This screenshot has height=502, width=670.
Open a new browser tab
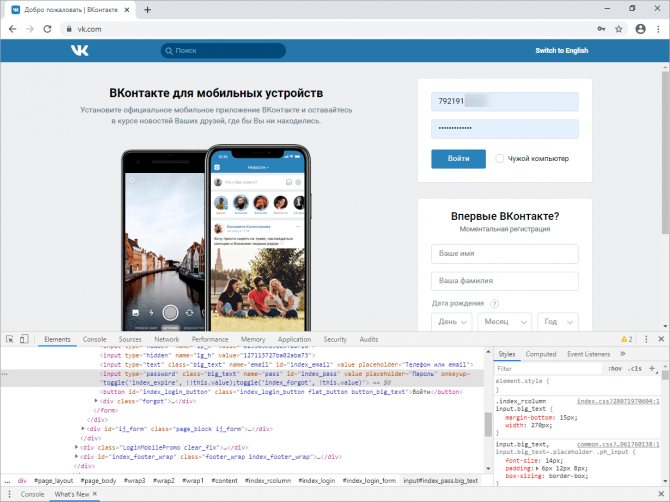(x=147, y=10)
